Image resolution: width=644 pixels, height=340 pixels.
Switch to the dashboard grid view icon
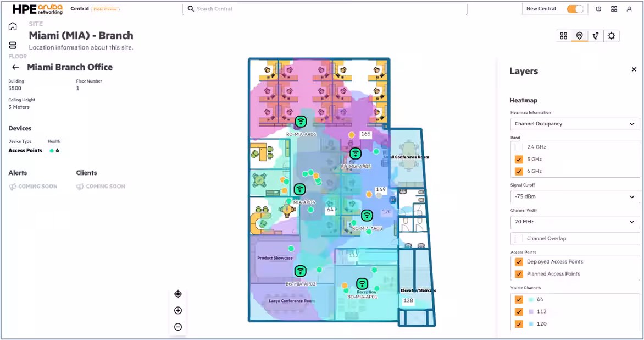[564, 36]
